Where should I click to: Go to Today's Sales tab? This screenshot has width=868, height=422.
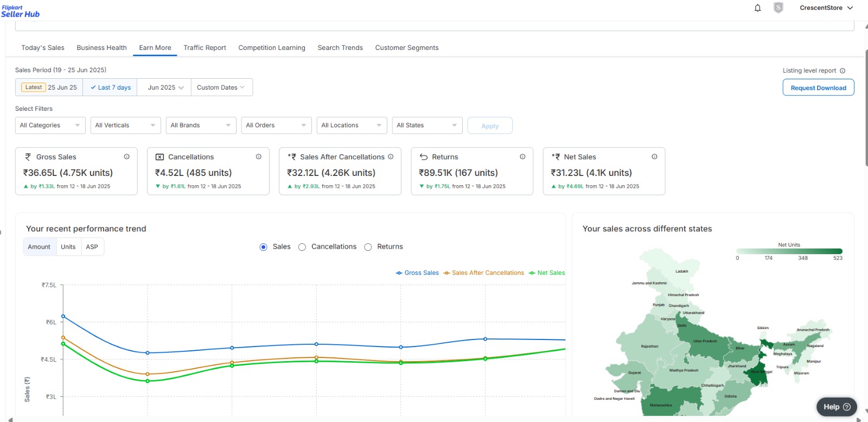[43, 48]
